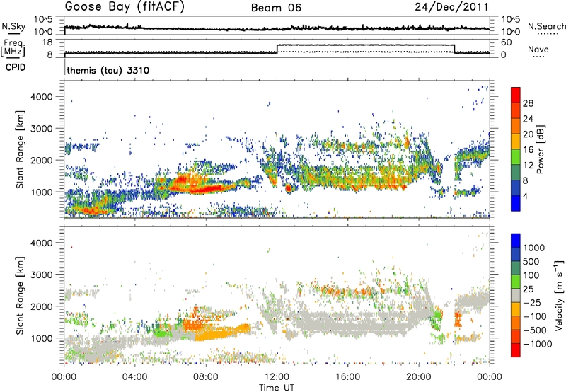
Task: Click the 'Freq. [MHz]' axis label
Action: click(13, 47)
